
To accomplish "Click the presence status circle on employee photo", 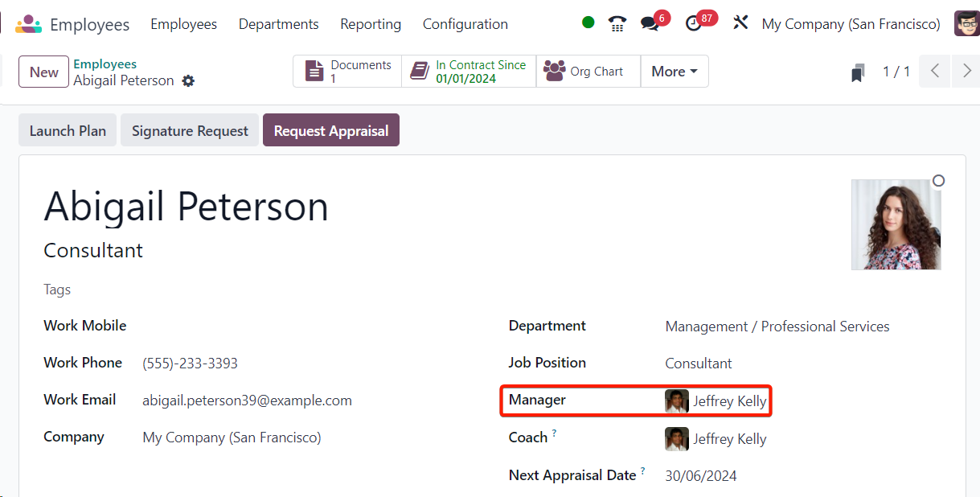I will point(938,181).
